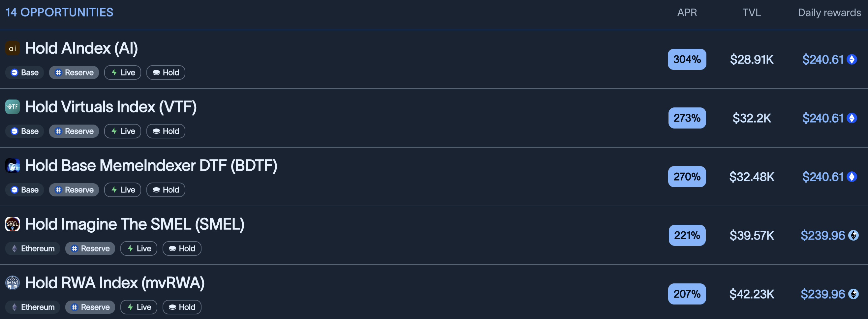Image resolution: width=868 pixels, height=319 pixels.
Task: Click the AIndex token logo icon
Action: pos(13,48)
